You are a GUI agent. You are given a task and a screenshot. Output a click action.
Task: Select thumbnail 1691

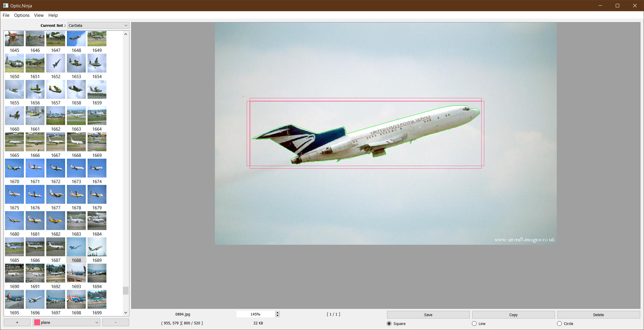coord(35,273)
